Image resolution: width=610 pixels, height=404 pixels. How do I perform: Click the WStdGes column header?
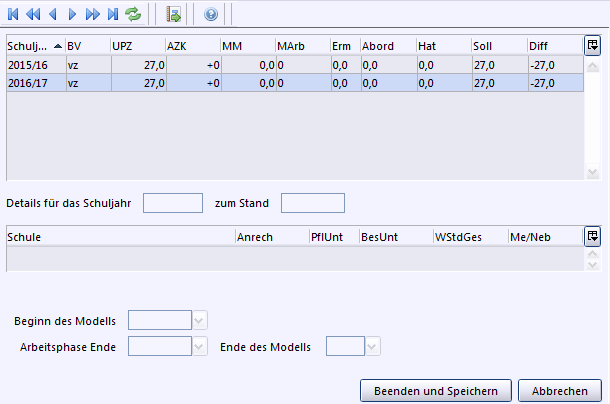click(471, 237)
